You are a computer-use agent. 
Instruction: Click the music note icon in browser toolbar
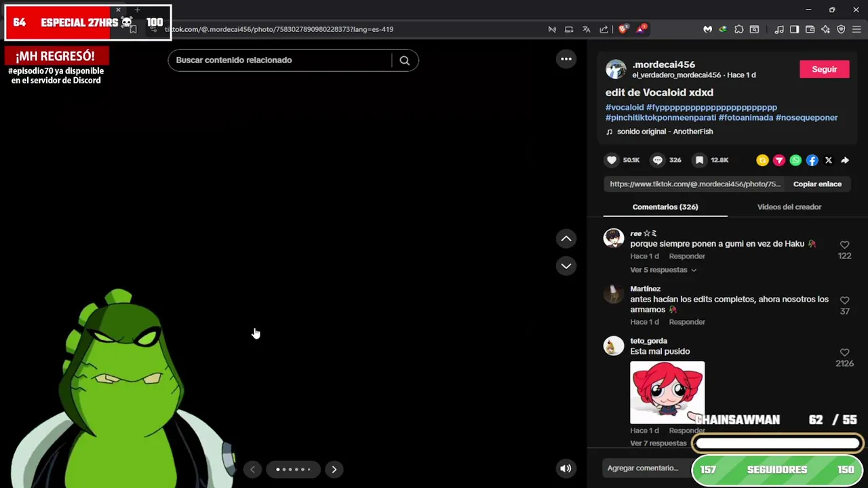(x=779, y=29)
